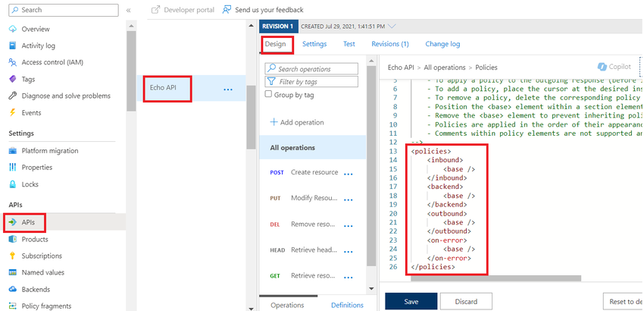
Task: Click the <policies> opening tag on line 13
Action: (x=431, y=151)
